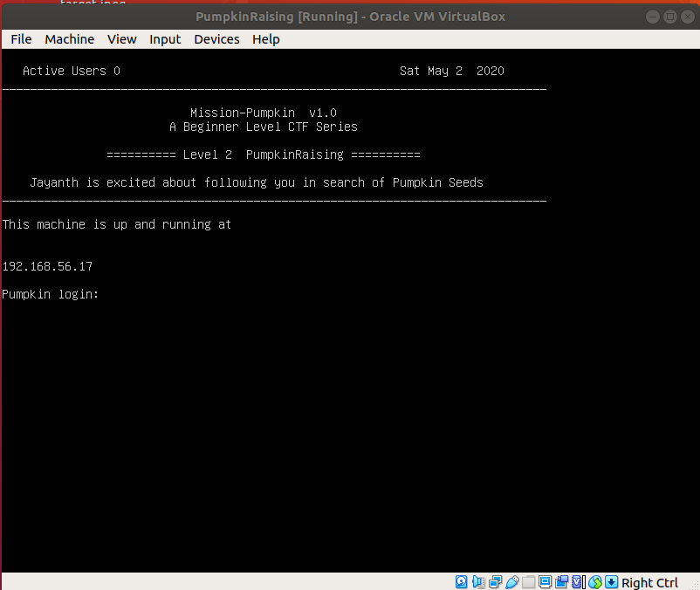The width and height of the screenshot is (700, 590).
Task: Minimize the PumpkinRaising VirtualBox window
Action: (x=653, y=17)
